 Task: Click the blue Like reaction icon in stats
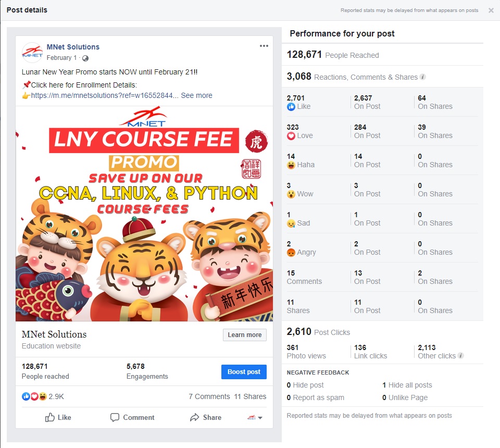click(291, 106)
